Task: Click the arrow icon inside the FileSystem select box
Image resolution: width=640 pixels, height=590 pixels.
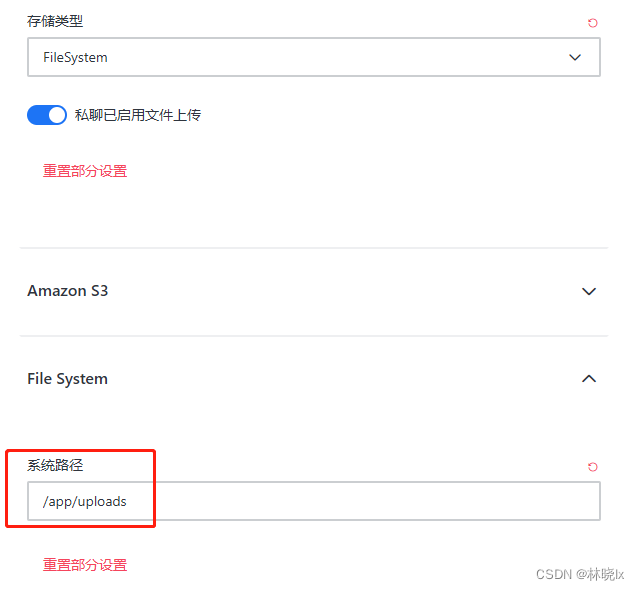Action: (575, 58)
